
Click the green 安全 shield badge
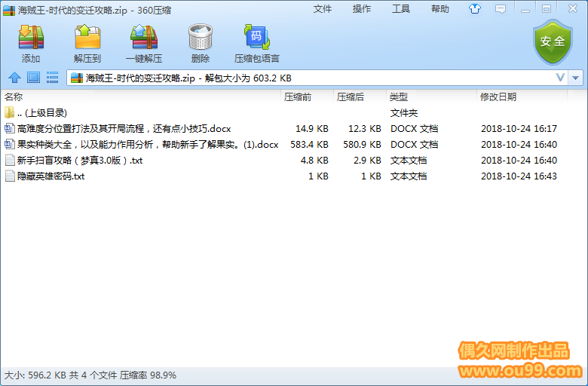tap(553, 42)
